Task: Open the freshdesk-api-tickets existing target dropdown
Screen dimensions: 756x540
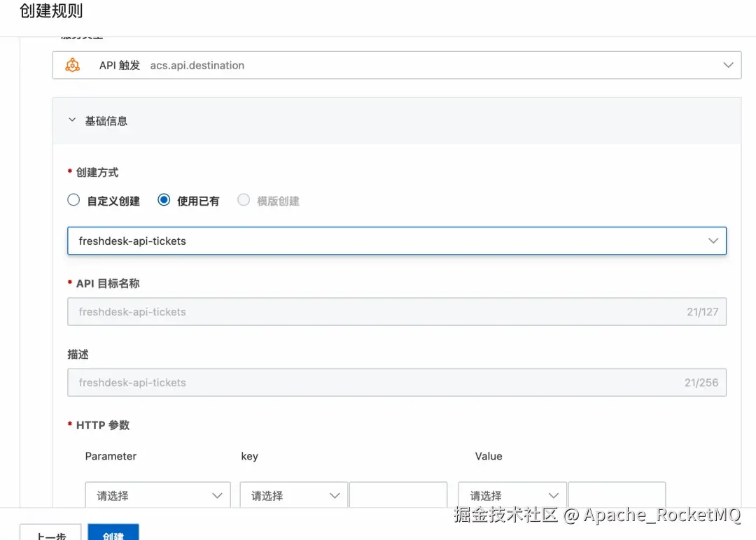Action: tap(397, 241)
